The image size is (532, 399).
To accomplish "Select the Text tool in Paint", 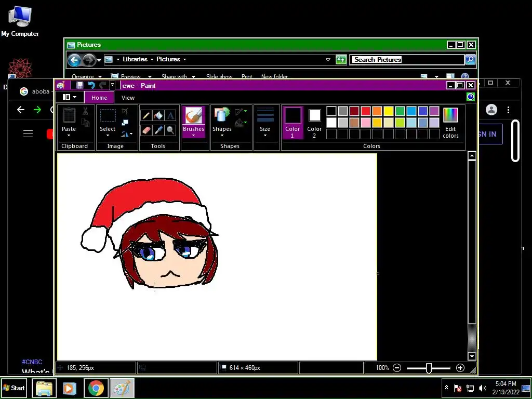I will coord(170,116).
